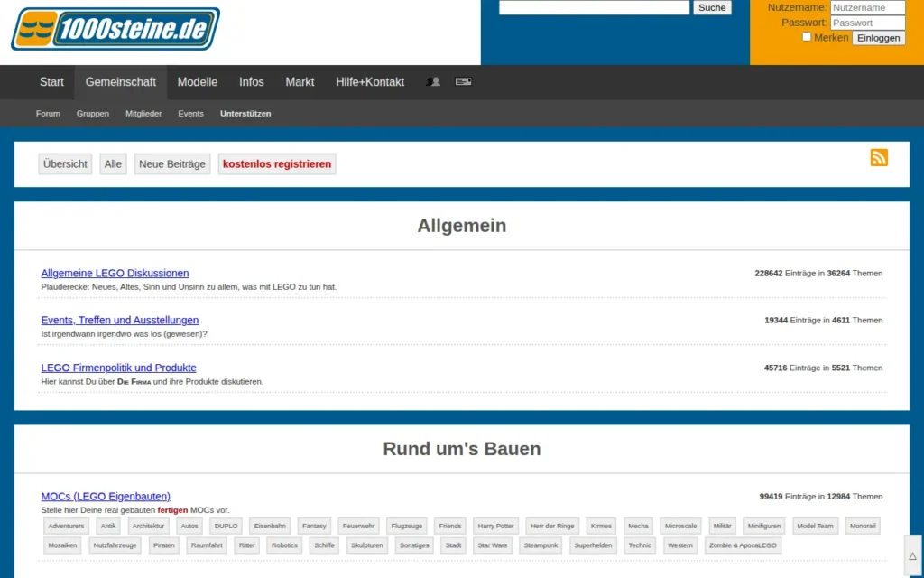The width and height of the screenshot is (924, 578).
Task: Filter MOCs by Minifiguren tag
Action: point(764,527)
